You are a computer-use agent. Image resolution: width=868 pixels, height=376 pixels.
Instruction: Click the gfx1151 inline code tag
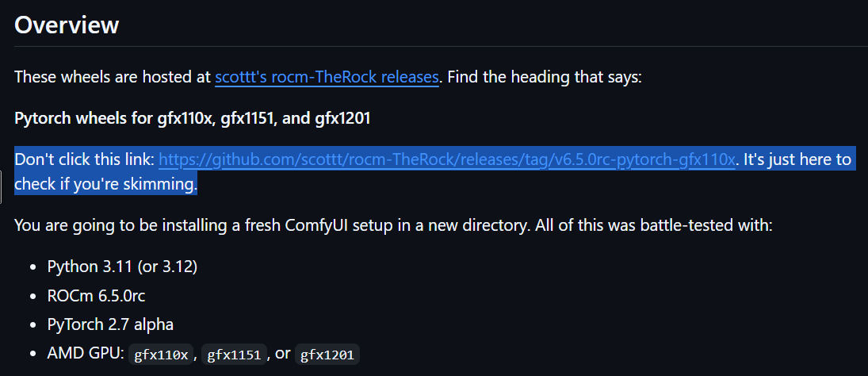point(234,355)
